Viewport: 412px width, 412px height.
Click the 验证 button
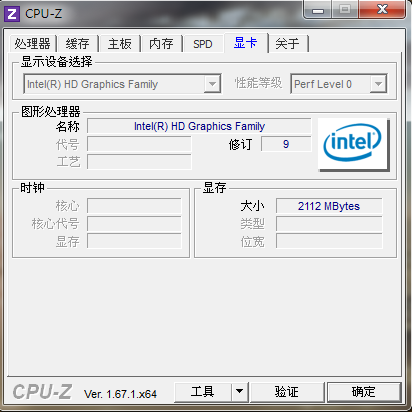pyautogui.click(x=287, y=392)
